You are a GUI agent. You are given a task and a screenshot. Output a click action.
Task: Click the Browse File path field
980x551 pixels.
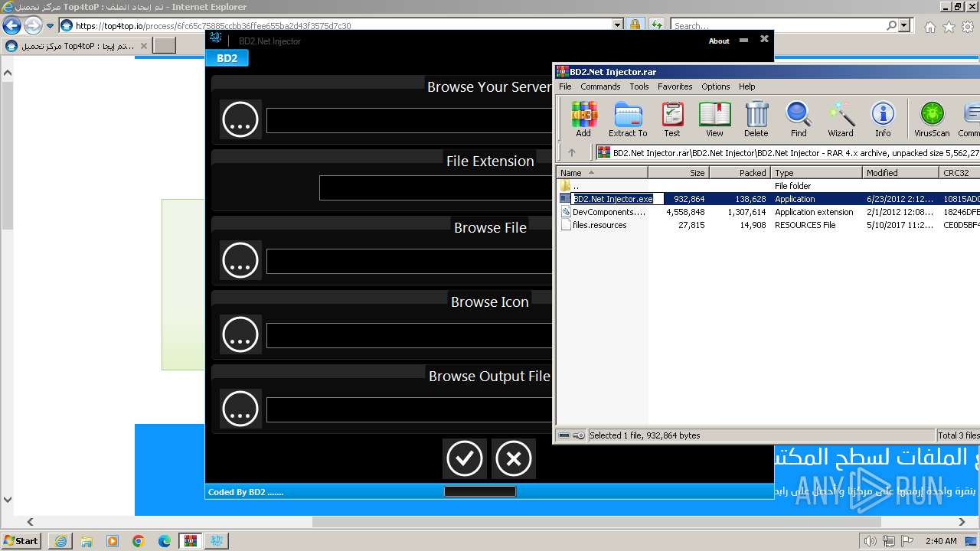(x=409, y=262)
